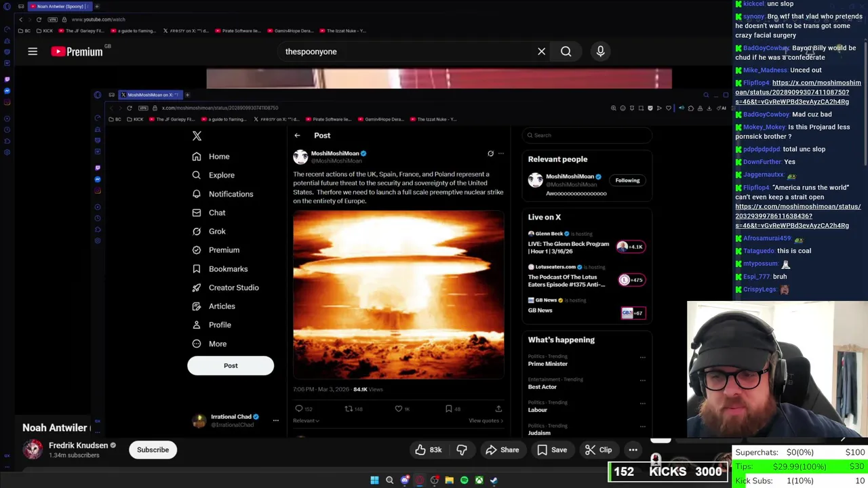Screen dimensions: 868x488
Task: Click the YouTube Clip scissors button
Action: (599, 450)
